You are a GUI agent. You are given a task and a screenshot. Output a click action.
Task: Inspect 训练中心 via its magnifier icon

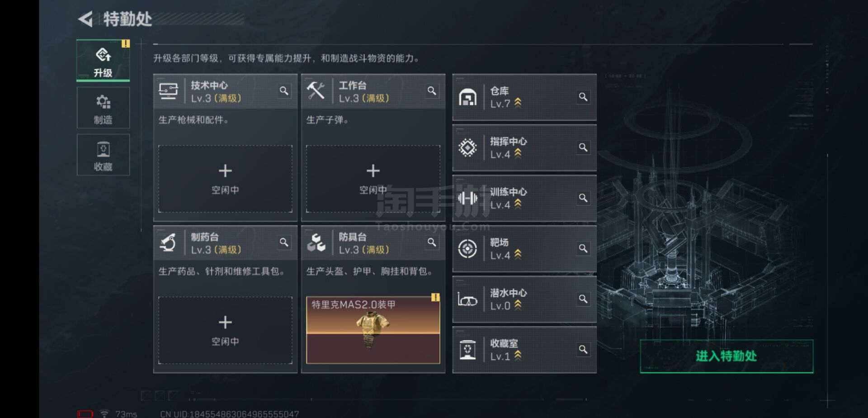tap(583, 198)
